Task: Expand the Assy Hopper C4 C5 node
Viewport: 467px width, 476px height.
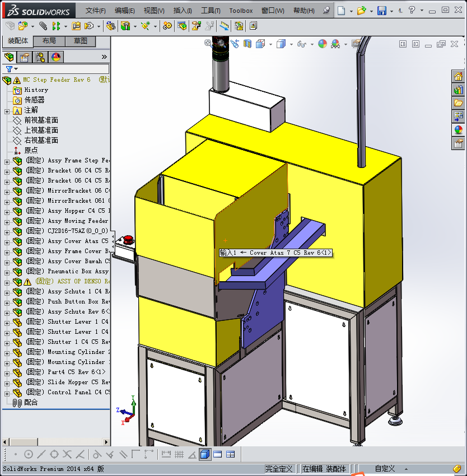Action: click(7, 211)
